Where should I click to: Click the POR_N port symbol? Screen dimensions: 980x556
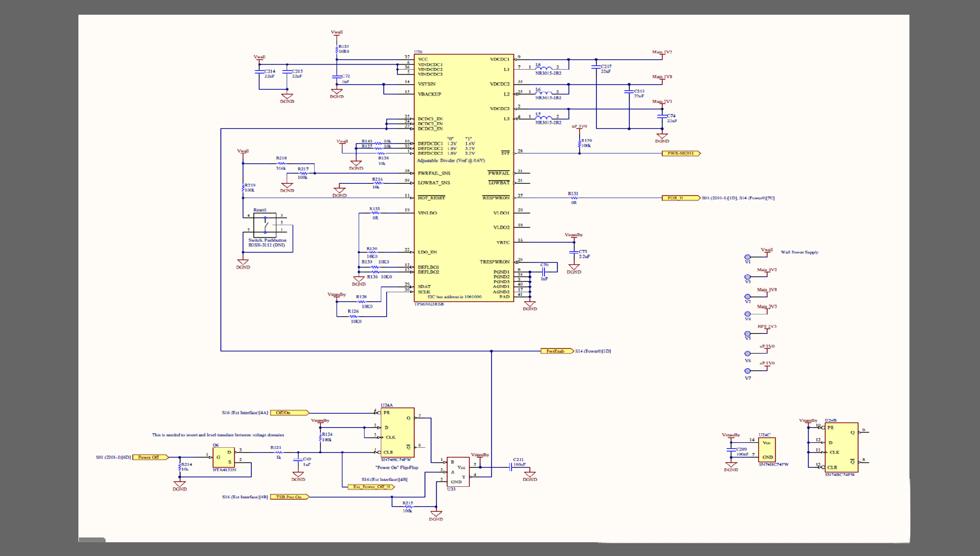pyautogui.click(x=681, y=198)
